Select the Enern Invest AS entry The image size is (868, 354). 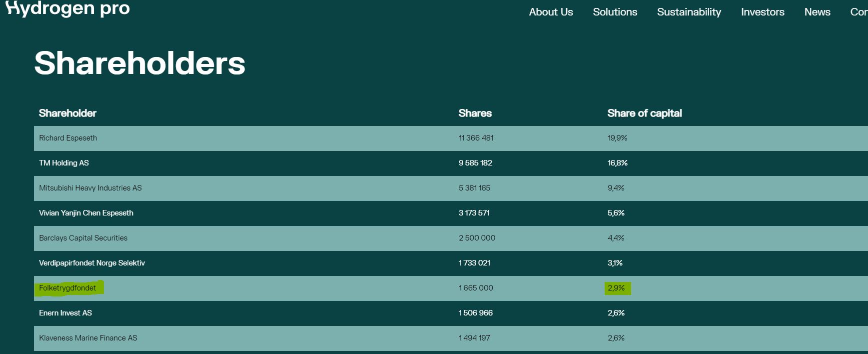point(65,313)
